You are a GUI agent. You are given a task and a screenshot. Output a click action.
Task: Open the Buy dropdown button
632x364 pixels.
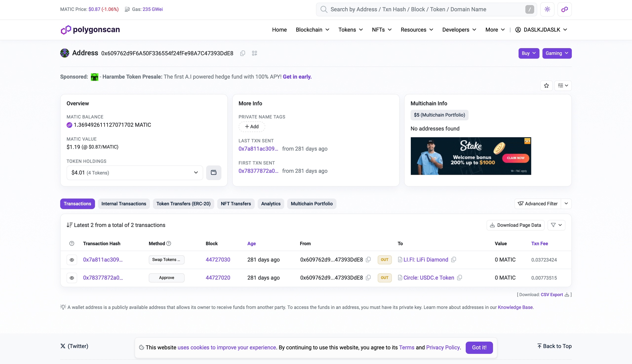click(529, 53)
